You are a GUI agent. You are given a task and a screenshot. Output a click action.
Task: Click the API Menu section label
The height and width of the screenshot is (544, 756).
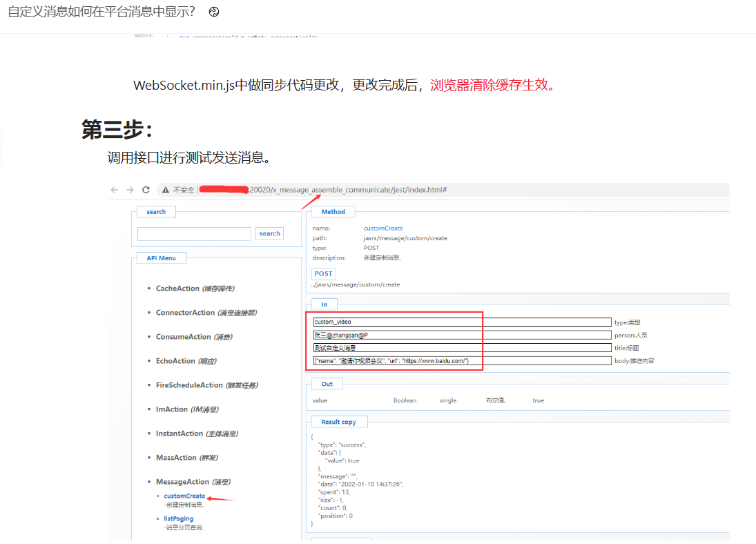tap(161, 258)
